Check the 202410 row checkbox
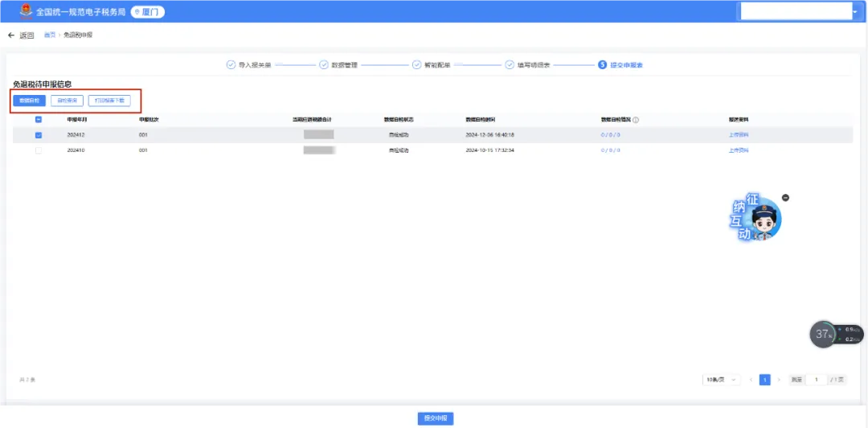Viewport: 868px width, 428px height. coord(39,150)
